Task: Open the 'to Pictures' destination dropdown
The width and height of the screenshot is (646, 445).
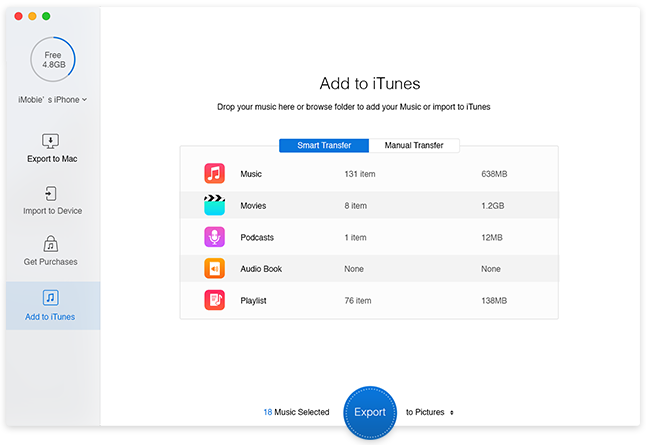Action: (430, 412)
